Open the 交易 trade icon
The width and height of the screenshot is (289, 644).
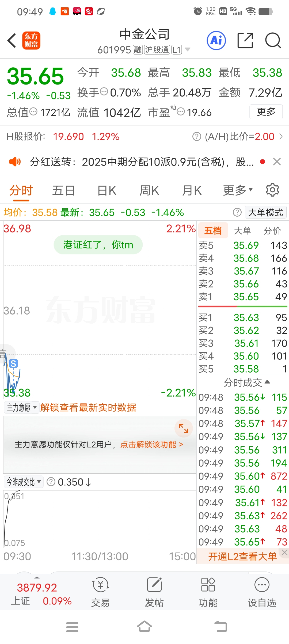tap(100, 592)
